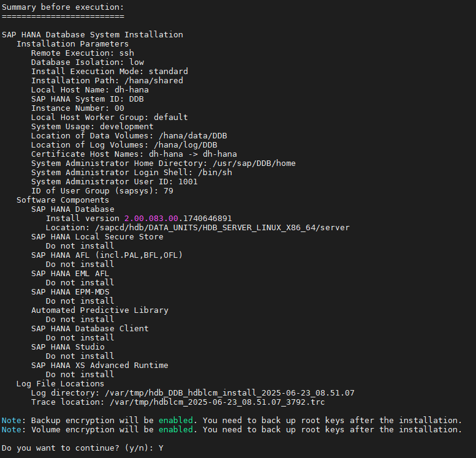Click 'Local Host Name: dh-hana' line

click(90, 89)
